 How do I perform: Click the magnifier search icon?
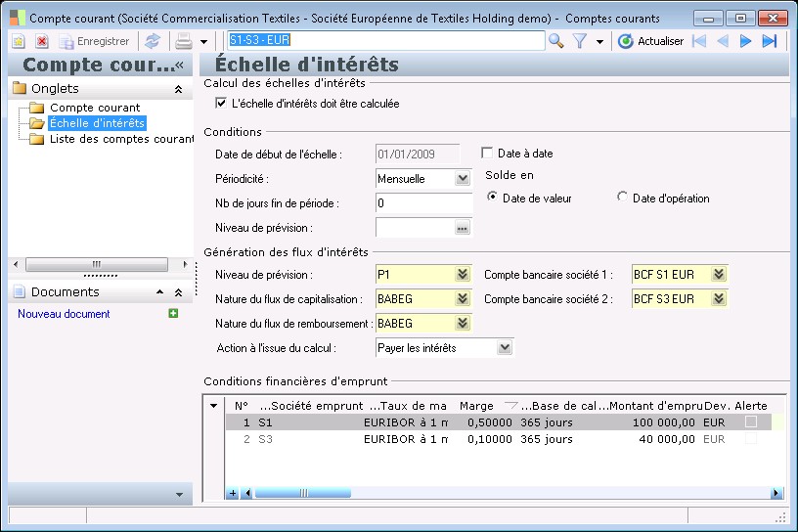pos(556,41)
